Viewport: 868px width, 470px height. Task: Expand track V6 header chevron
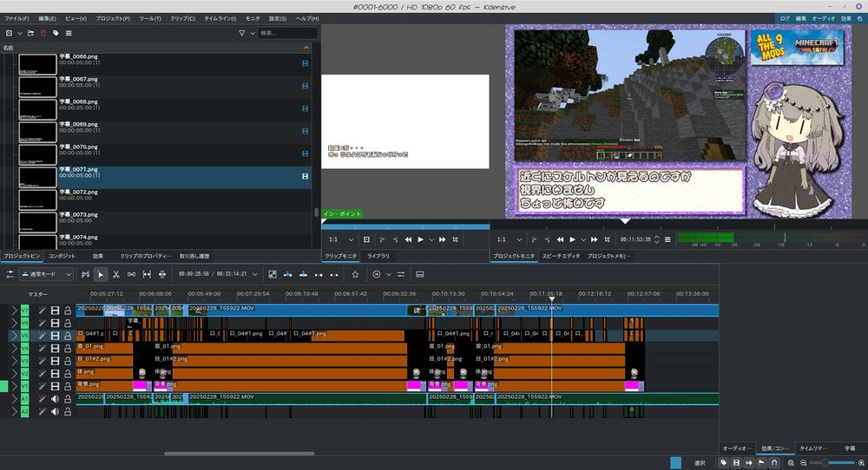[x=14, y=323]
